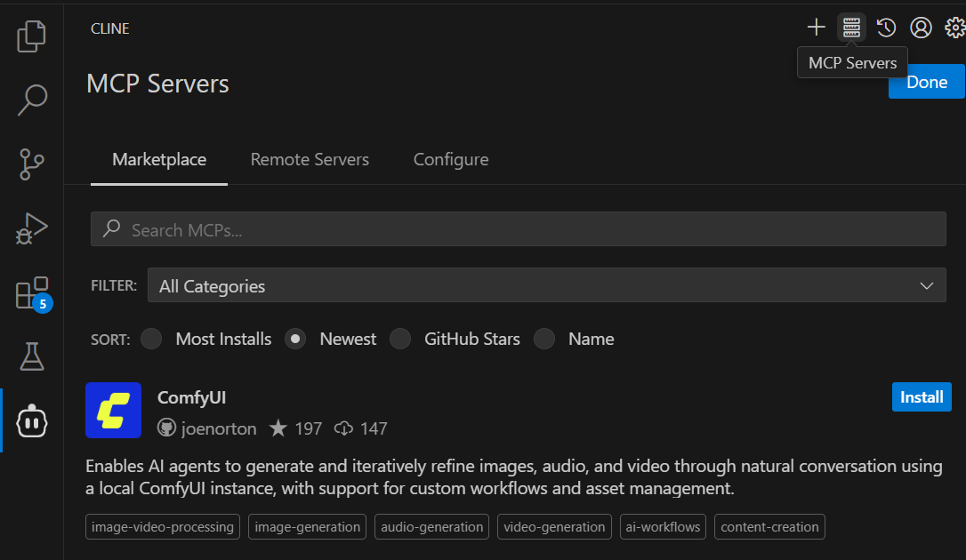This screenshot has width=966, height=560.
Task: Click the audio-generation tag
Action: tap(432, 527)
